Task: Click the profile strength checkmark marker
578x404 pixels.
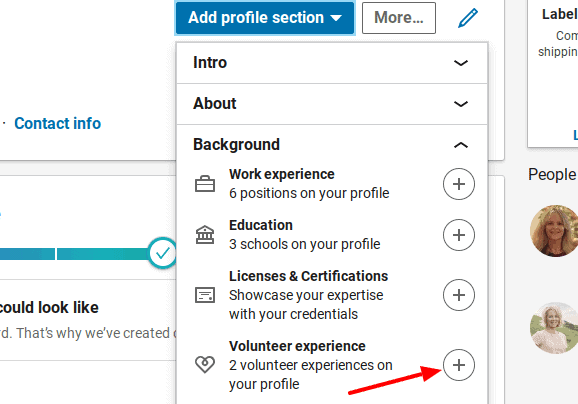Action: 163,254
